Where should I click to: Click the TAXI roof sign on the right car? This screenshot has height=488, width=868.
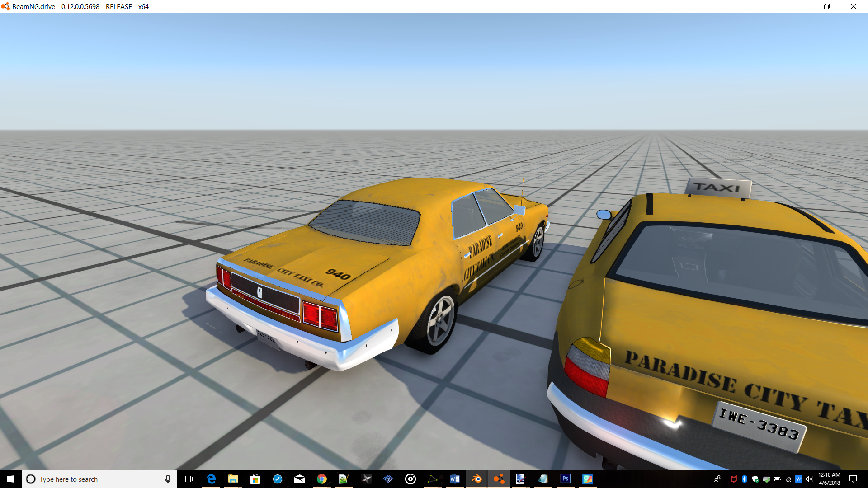pos(718,188)
